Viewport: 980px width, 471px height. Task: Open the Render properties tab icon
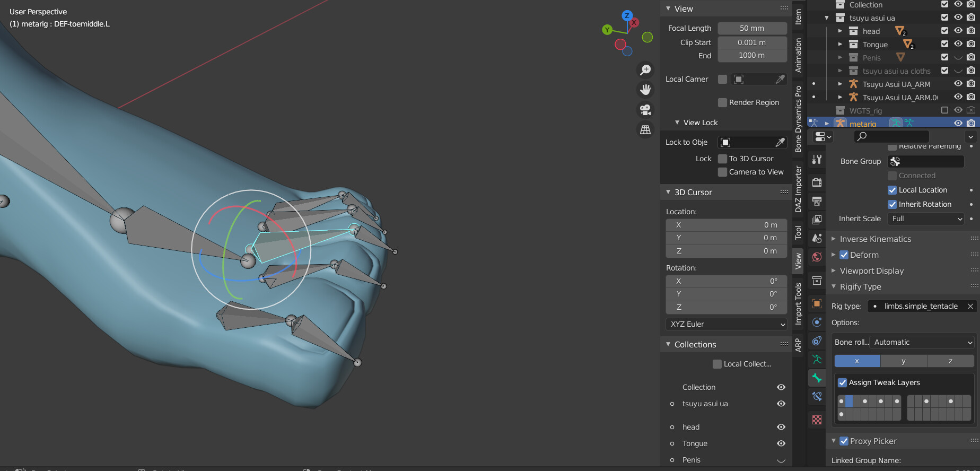coord(817,182)
